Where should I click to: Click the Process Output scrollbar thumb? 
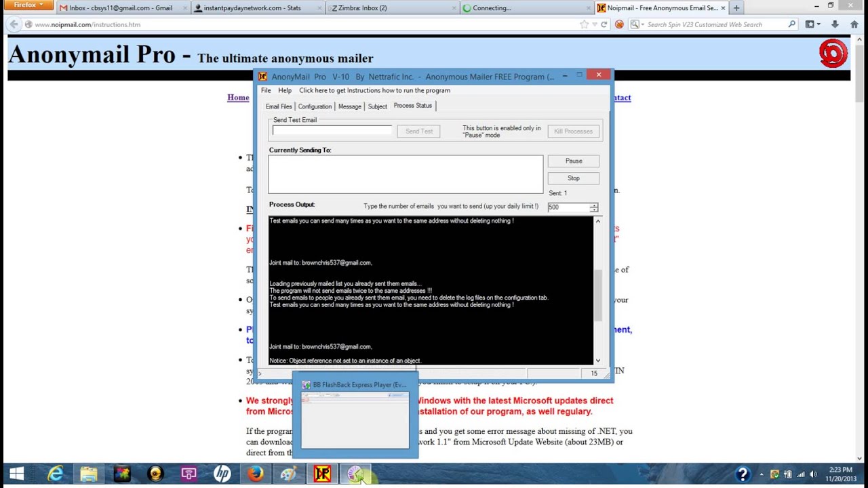pos(597,296)
